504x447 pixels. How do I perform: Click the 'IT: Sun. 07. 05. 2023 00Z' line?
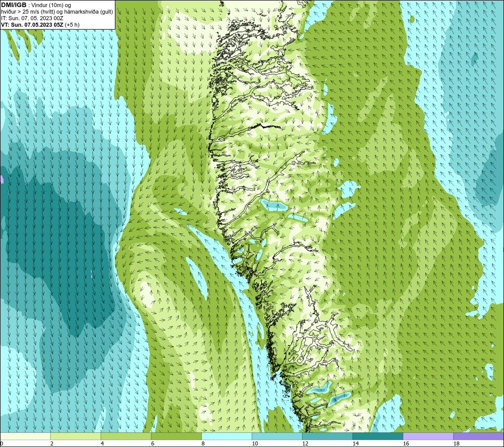(x=32, y=18)
